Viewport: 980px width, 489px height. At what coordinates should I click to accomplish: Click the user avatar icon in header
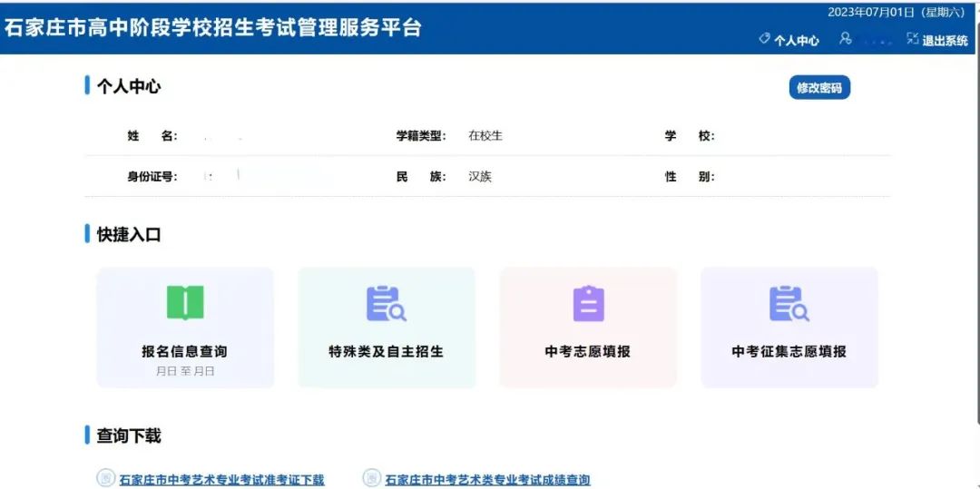click(x=845, y=39)
